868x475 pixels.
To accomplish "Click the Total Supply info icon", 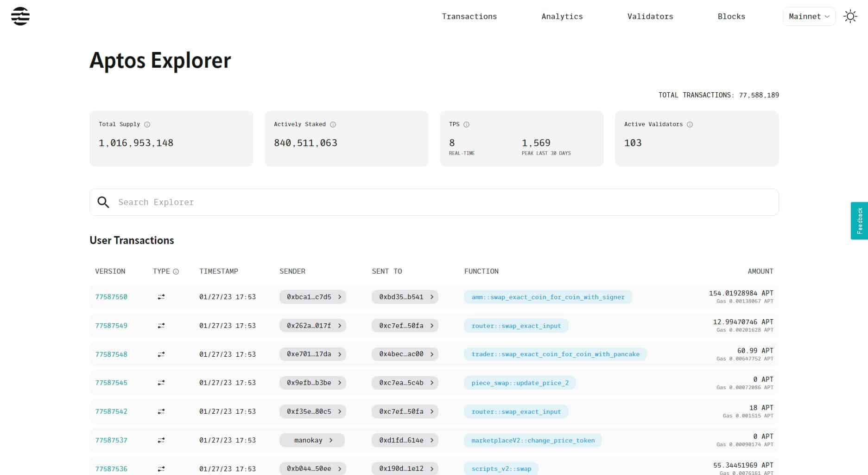I will 147,124.
